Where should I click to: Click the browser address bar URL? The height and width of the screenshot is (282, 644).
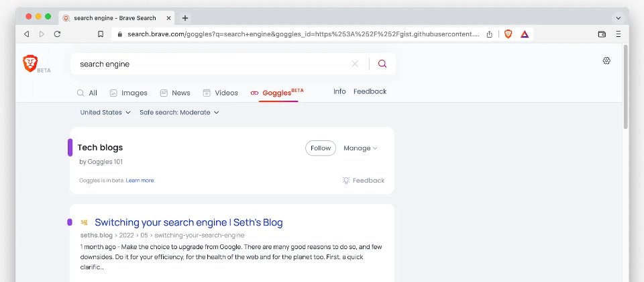click(x=303, y=34)
